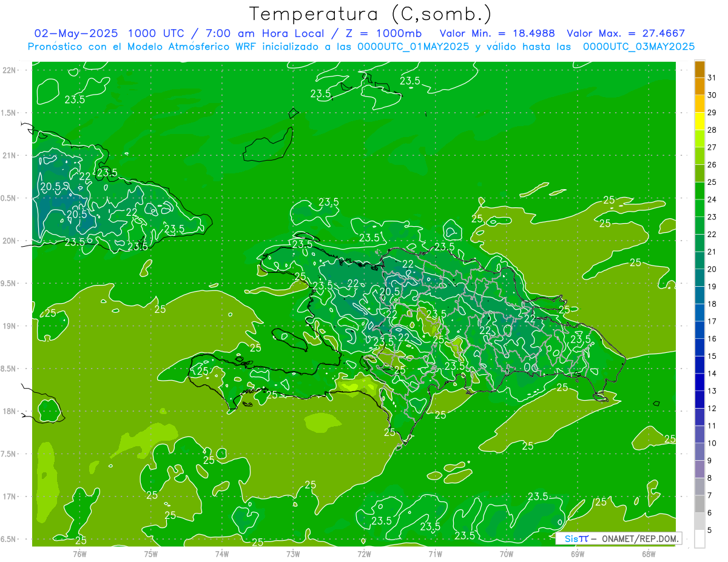Click the '75W' longitude axis label
728x562 pixels.
[150, 554]
